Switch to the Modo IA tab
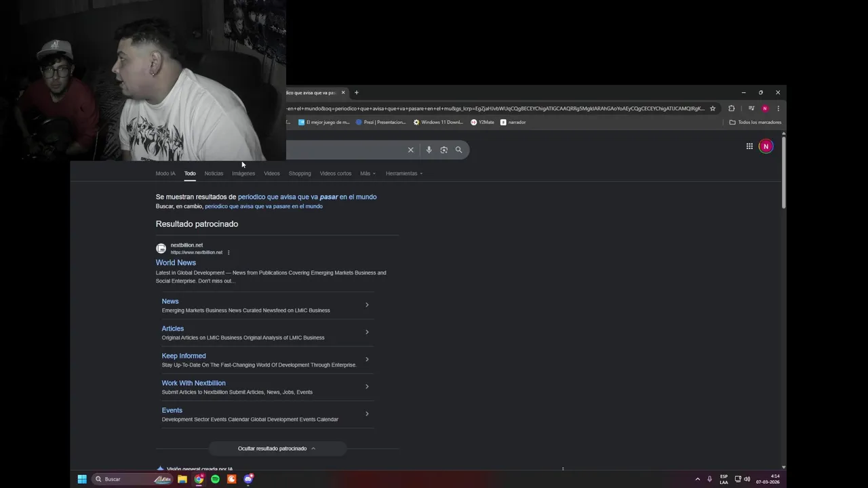Screen dimensions: 868x488 point(165,174)
